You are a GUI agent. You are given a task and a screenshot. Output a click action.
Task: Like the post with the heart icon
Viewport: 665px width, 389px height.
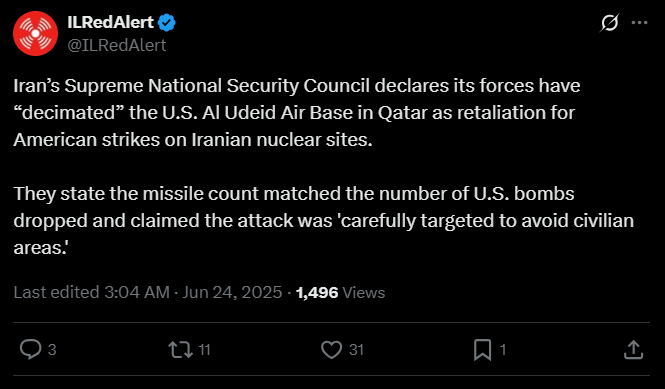[331, 350]
